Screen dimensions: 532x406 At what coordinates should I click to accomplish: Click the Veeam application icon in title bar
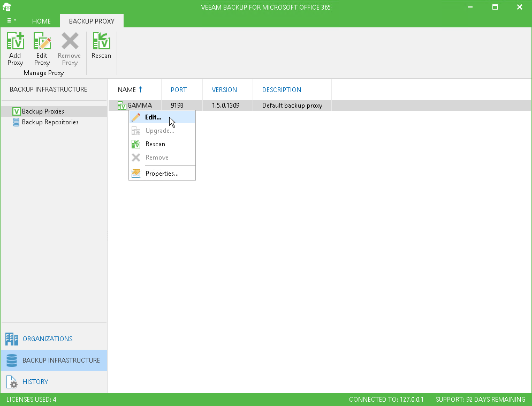[7, 7]
